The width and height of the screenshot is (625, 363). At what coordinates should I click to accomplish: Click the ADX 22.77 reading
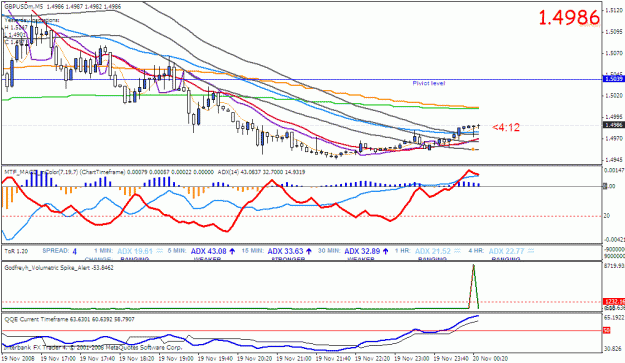506,251
